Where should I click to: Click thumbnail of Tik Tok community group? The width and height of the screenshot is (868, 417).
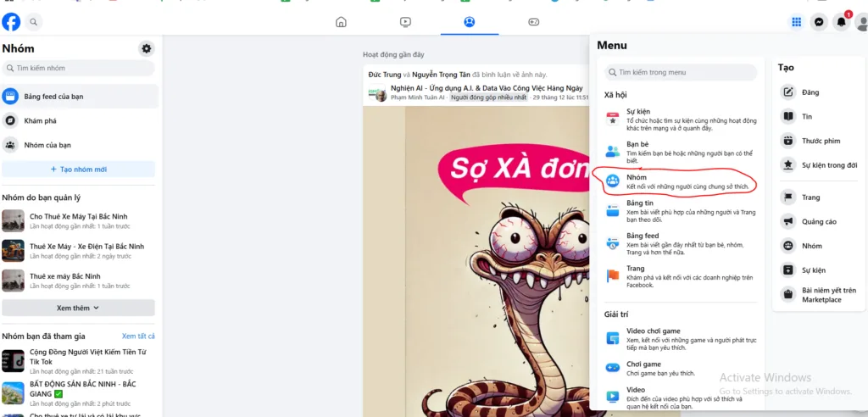point(14,361)
